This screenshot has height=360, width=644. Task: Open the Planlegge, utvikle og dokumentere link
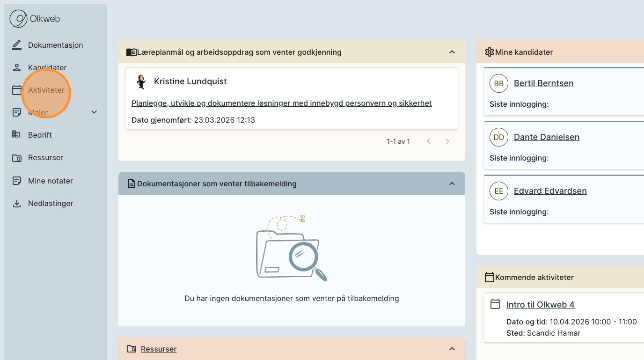point(281,103)
